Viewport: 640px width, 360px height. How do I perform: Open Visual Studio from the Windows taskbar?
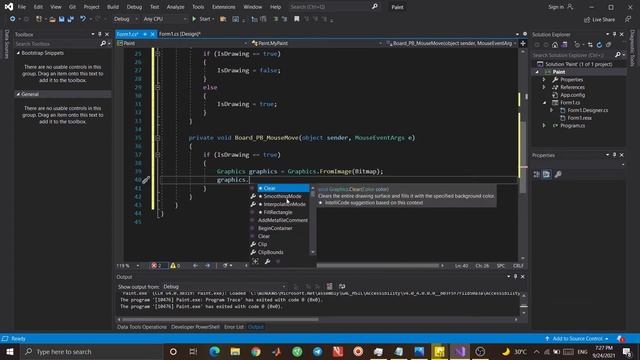pyautogui.click(x=460, y=351)
